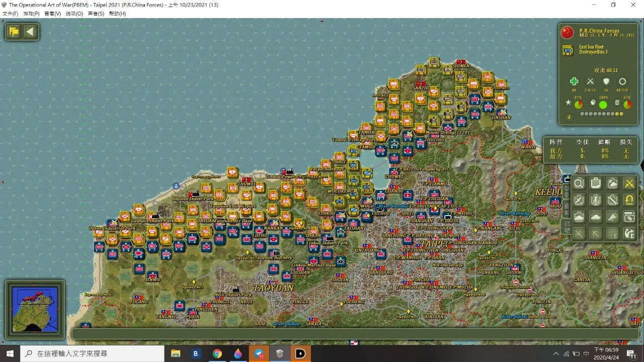Click the yellow flags icon button
Viewport: 644px width, 362px height.
(x=14, y=32)
